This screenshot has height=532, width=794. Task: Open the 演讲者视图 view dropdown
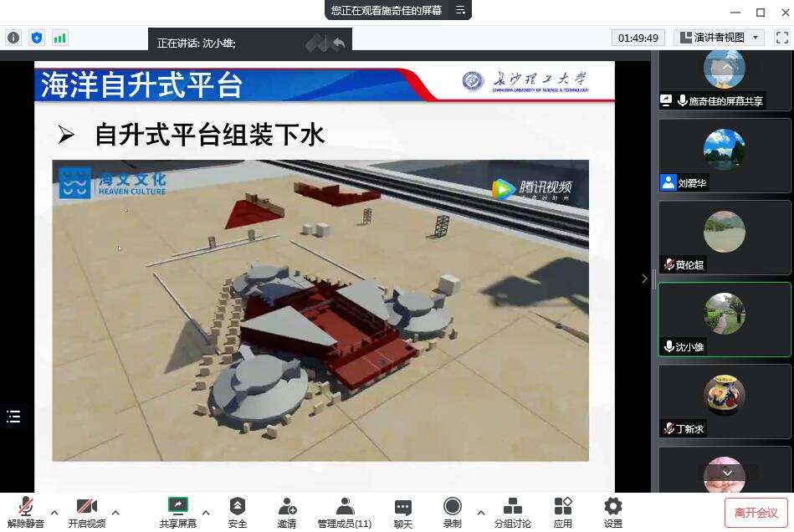click(x=720, y=38)
